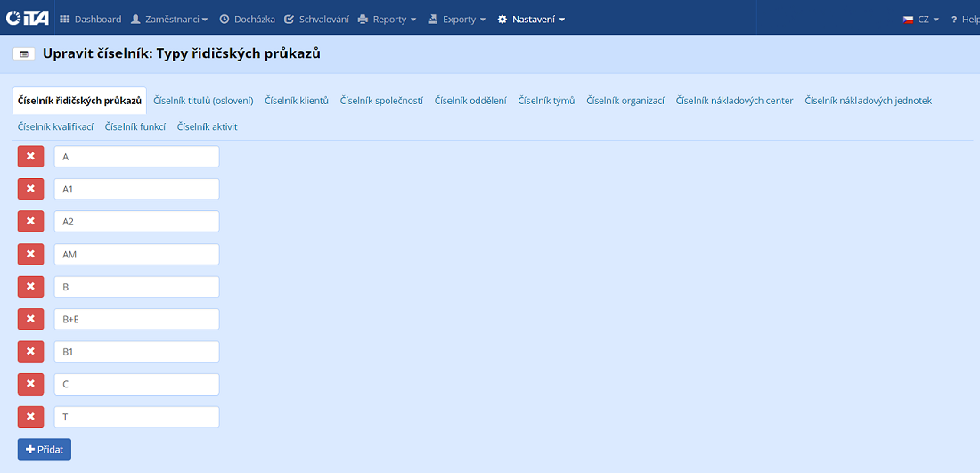Open the Exporty dropdown menu
This screenshot has height=473, width=980.
coord(457,20)
